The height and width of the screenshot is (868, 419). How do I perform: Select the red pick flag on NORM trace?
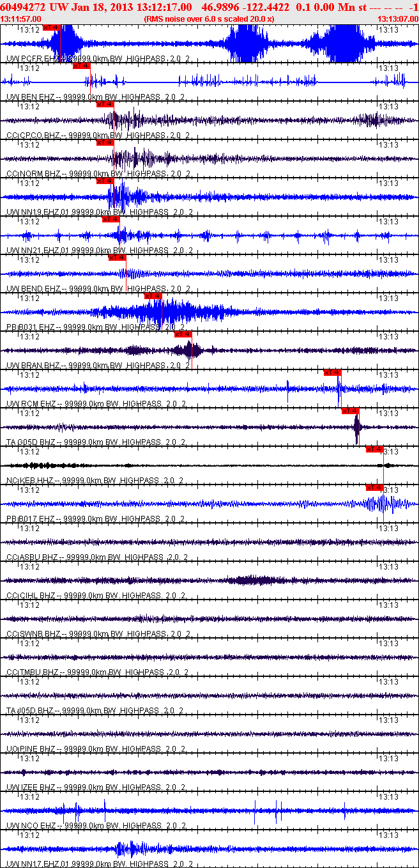[x=105, y=143]
